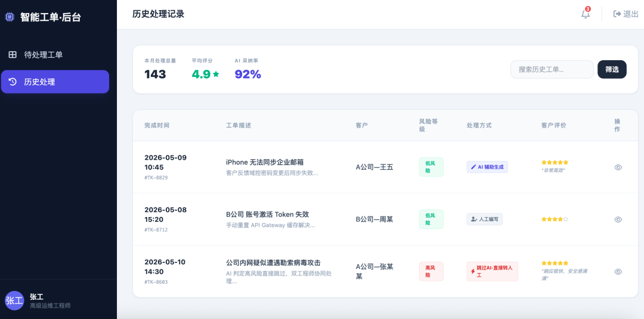Click ticket number #TK-8603
The image size is (644, 319).
click(156, 282)
